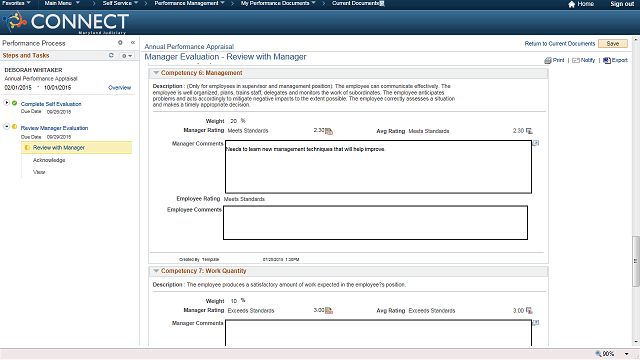Click in Competency 6 Employee Comments box

click(x=376, y=222)
